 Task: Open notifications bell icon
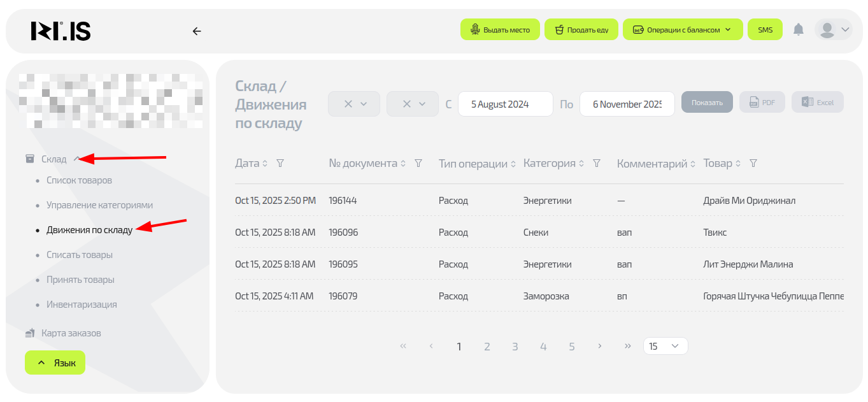[x=798, y=29]
